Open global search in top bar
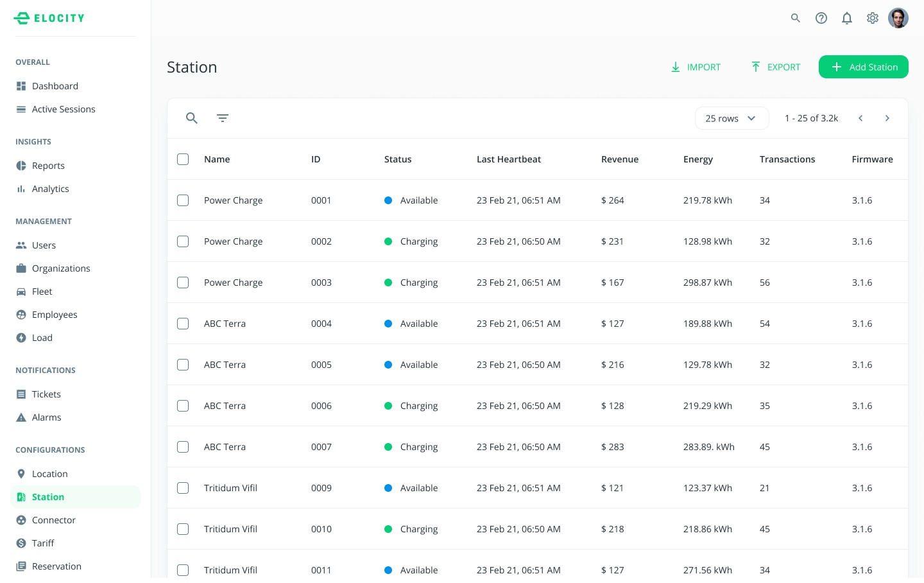 796,18
